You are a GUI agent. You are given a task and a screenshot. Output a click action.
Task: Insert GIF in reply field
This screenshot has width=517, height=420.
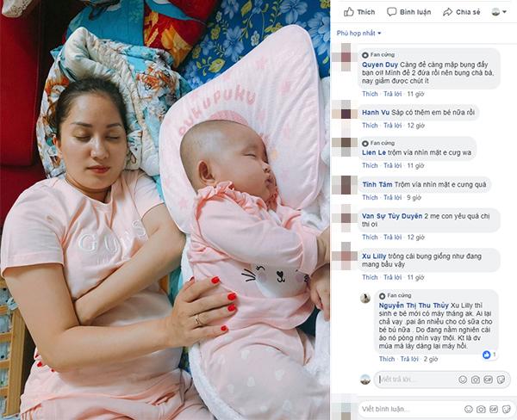click(488, 380)
